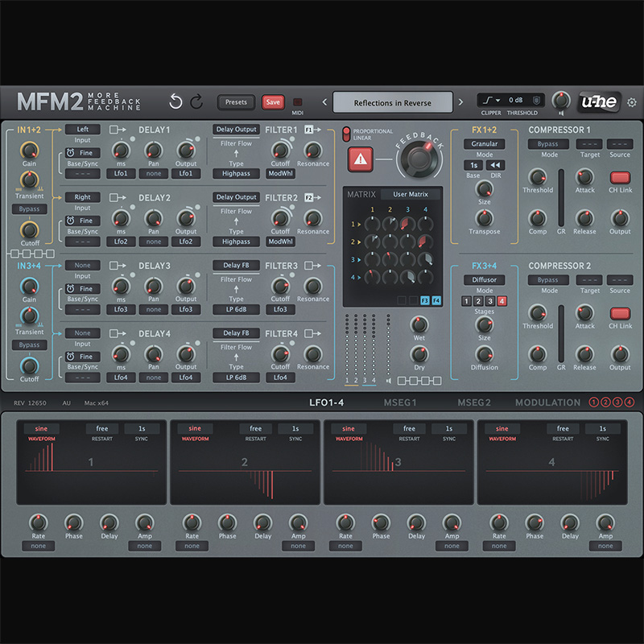Go to previous preset arrow
This screenshot has height=644, width=644.
(x=324, y=102)
